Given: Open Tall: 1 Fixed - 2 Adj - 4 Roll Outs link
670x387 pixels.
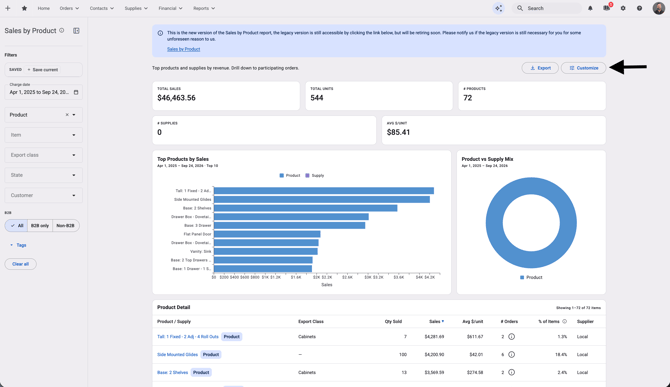Looking at the screenshot, I should (188, 337).
